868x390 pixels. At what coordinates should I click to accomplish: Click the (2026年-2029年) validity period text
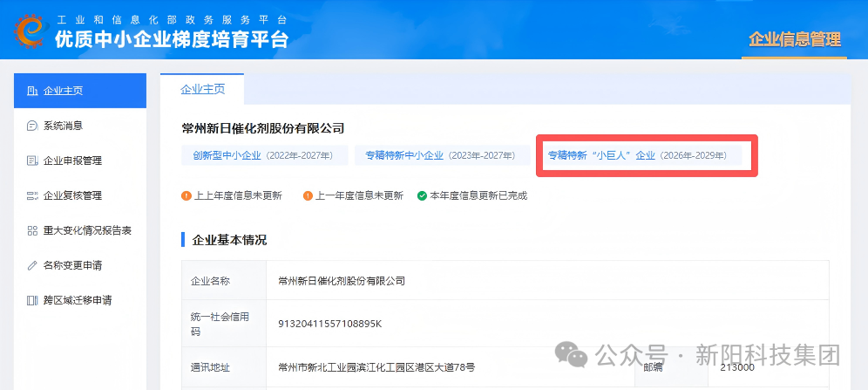tap(693, 155)
